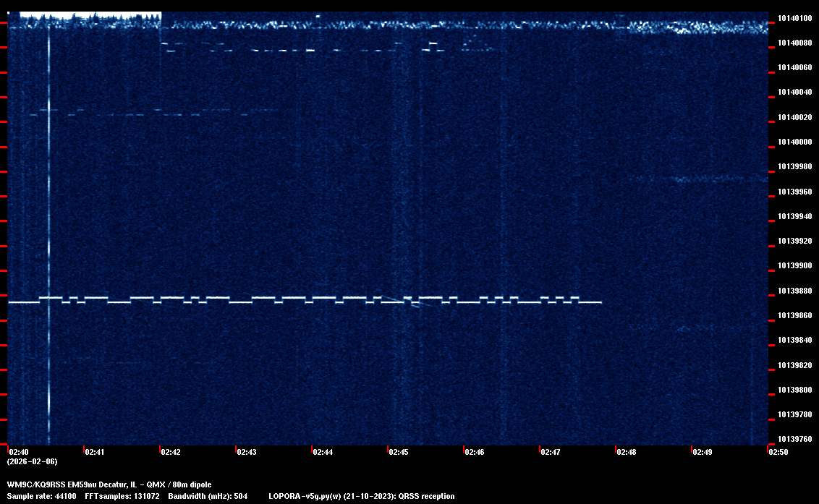Click the 02:40 time label

pyautogui.click(x=19, y=452)
